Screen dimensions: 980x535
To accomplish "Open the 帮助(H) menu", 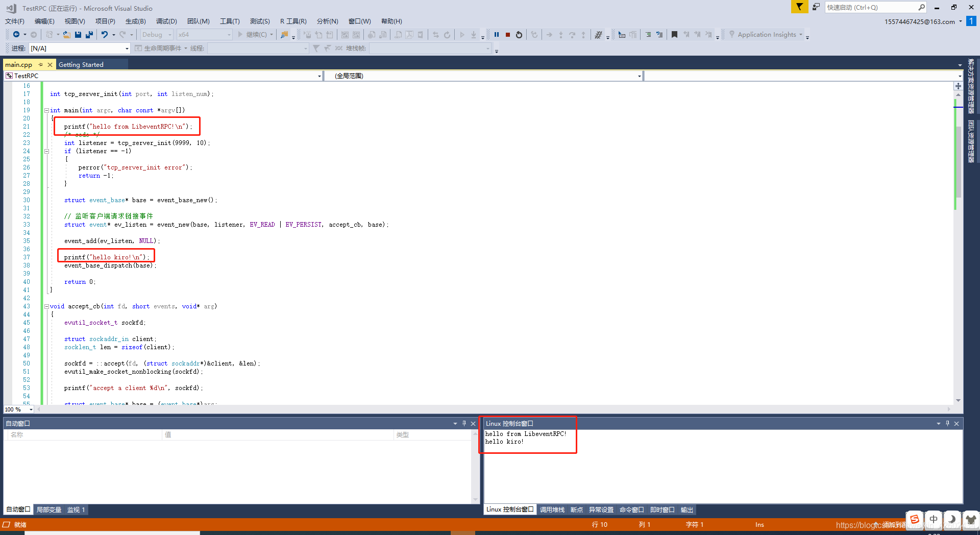I will tap(391, 21).
